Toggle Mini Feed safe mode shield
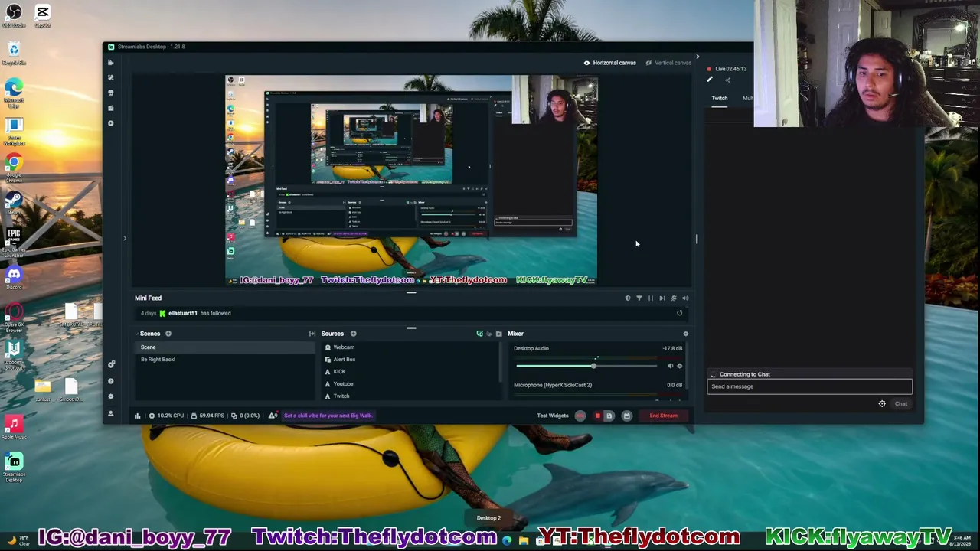The height and width of the screenshot is (551, 980). click(628, 298)
